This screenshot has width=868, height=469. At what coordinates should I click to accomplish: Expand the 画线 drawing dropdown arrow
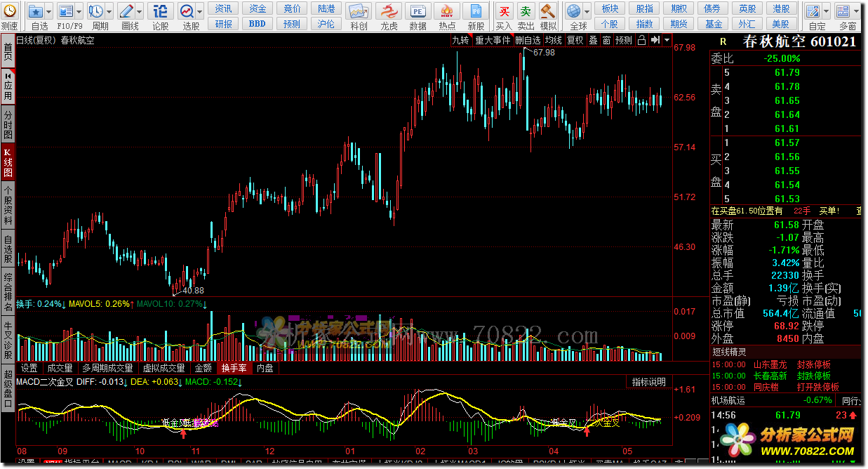pos(140,11)
